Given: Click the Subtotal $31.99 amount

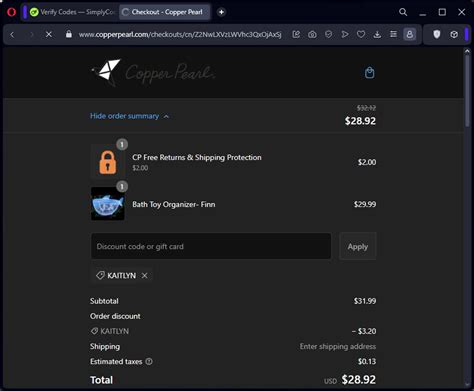Looking at the screenshot, I should 365,301.
